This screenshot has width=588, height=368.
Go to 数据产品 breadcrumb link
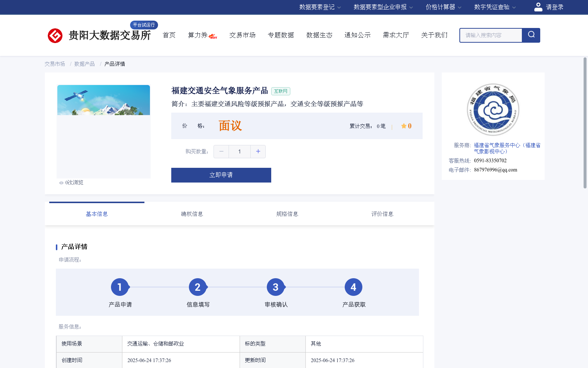pos(85,64)
